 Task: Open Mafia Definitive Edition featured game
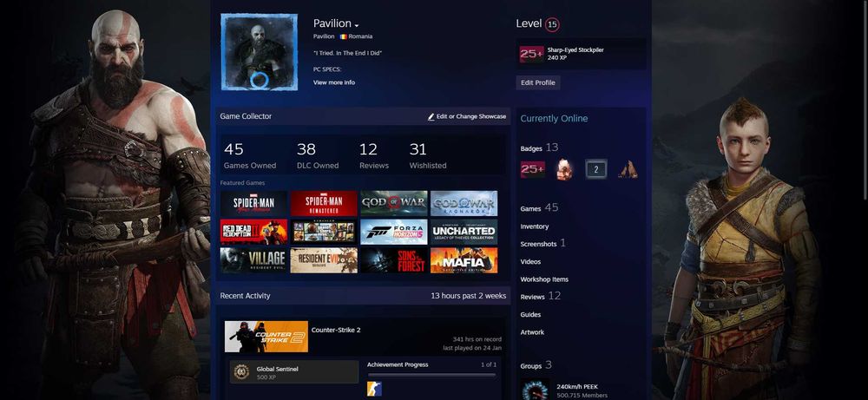(464, 260)
